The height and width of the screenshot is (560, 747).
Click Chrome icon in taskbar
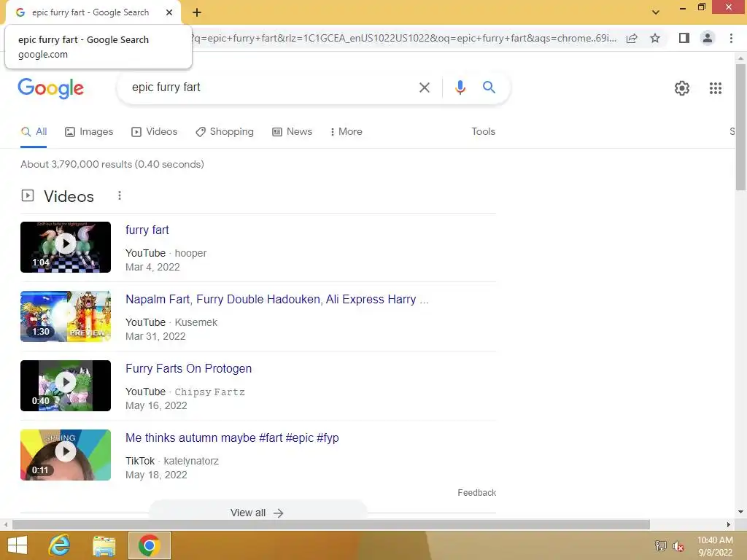(x=149, y=545)
